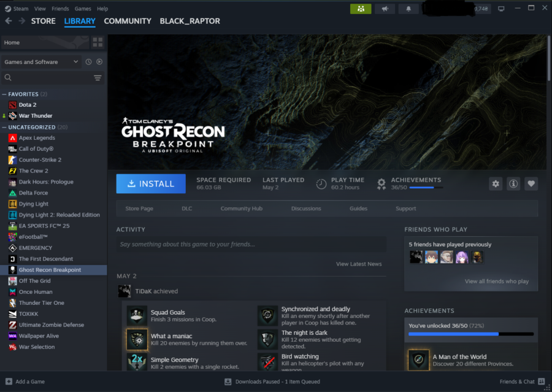Image resolution: width=552 pixels, height=392 pixels.
Task: Switch library to grid collections view
Action: [98, 42]
